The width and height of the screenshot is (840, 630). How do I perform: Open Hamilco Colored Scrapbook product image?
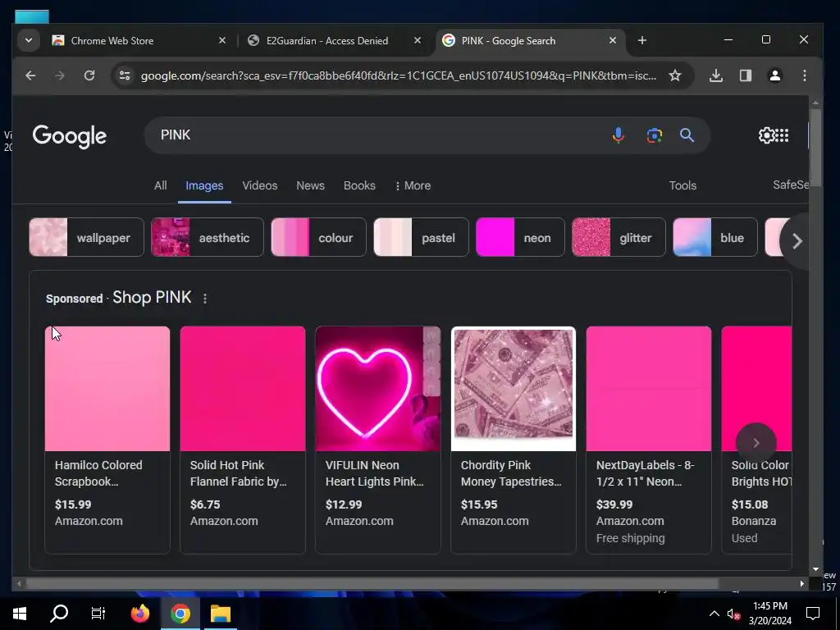click(x=107, y=389)
